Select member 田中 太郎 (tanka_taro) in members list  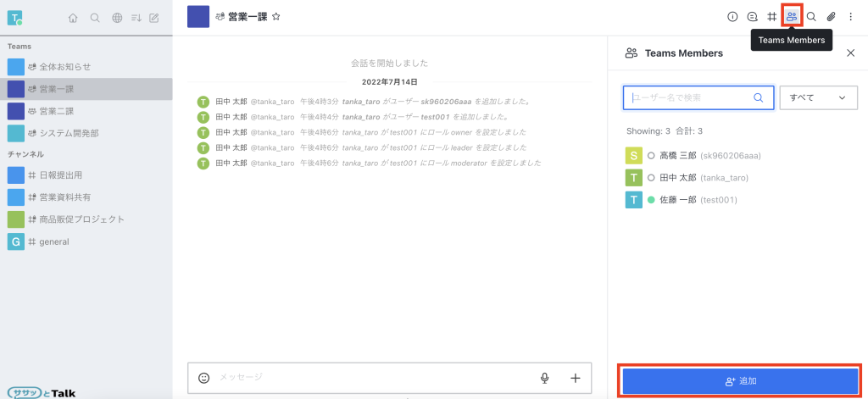(738, 178)
